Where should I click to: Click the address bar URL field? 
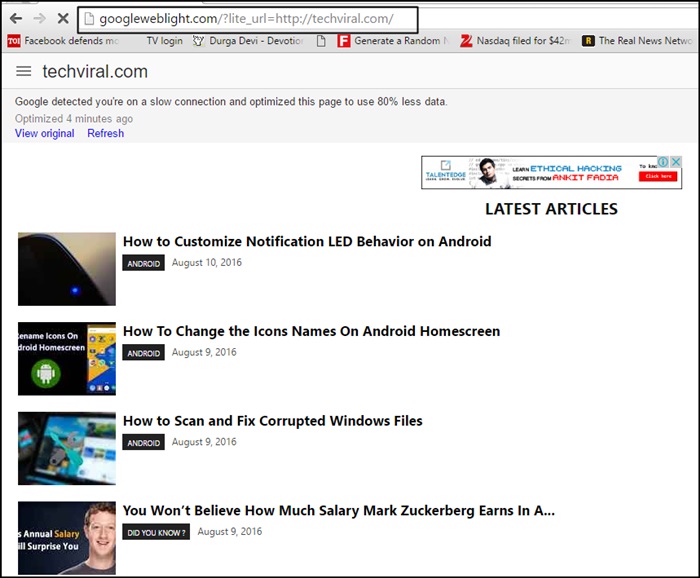[x=248, y=19]
